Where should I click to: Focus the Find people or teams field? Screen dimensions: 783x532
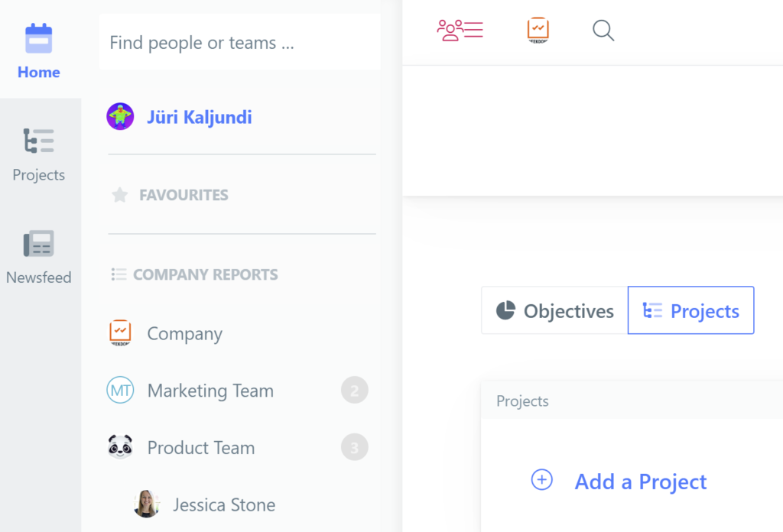pos(239,42)
